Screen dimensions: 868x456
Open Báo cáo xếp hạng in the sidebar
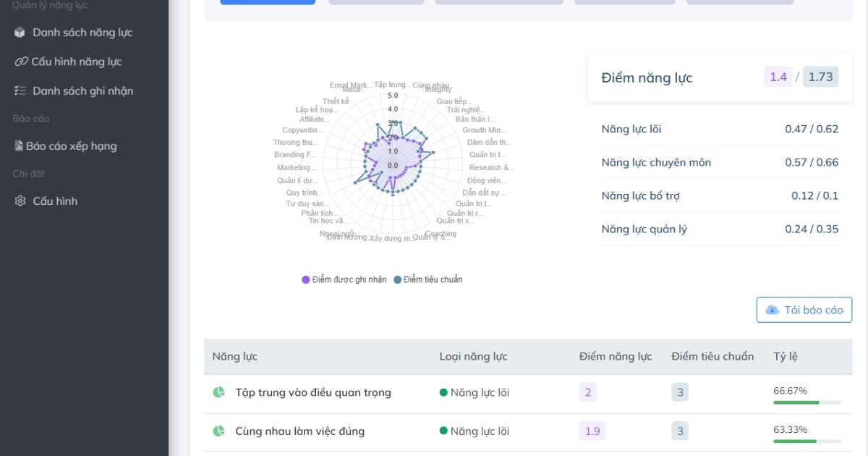(71, 145)
